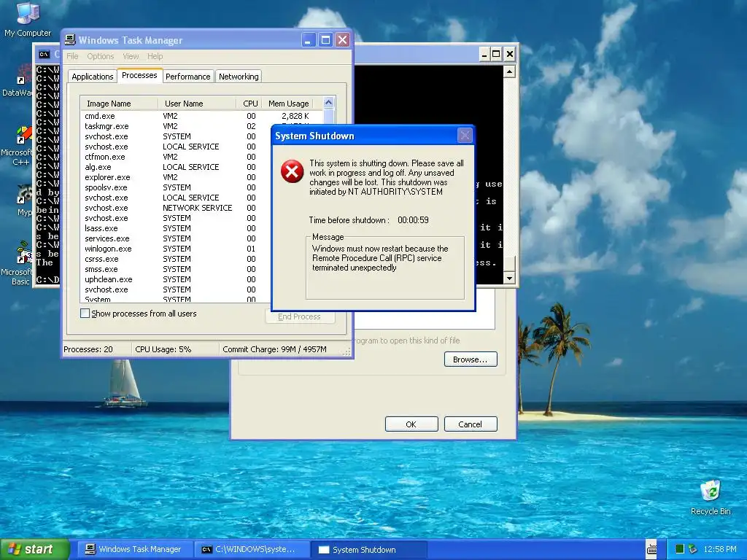
Task: Click the red error icon in System Shutdown
Action: coord(292,171)
